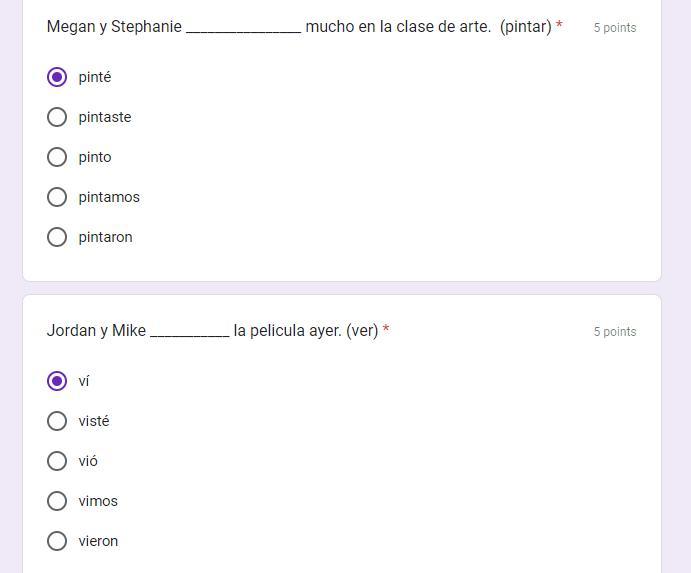This screenshot has width=691, height=573.
Task: Select the 'pinté' radio button
Action: [57, 77]
